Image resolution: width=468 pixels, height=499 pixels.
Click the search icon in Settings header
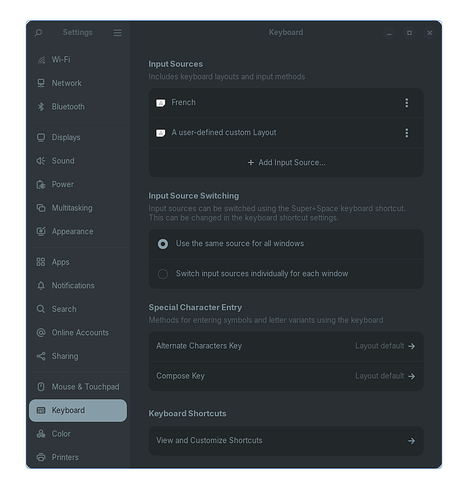39,33
